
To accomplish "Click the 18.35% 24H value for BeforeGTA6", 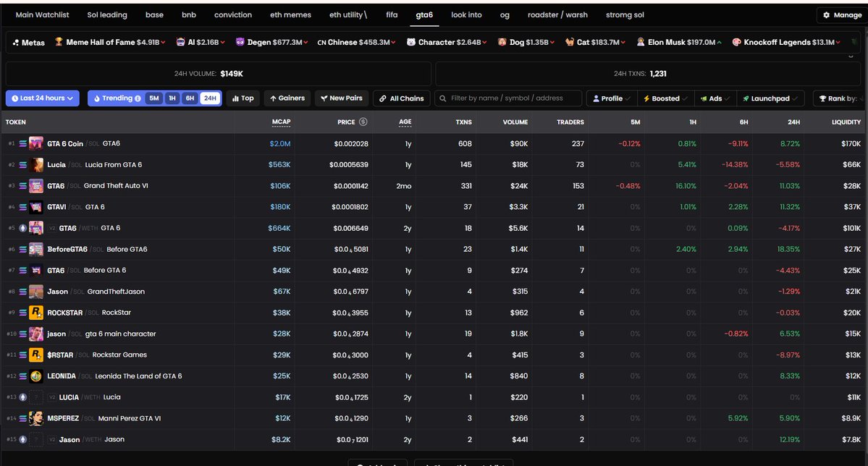I will pos(788,249).
